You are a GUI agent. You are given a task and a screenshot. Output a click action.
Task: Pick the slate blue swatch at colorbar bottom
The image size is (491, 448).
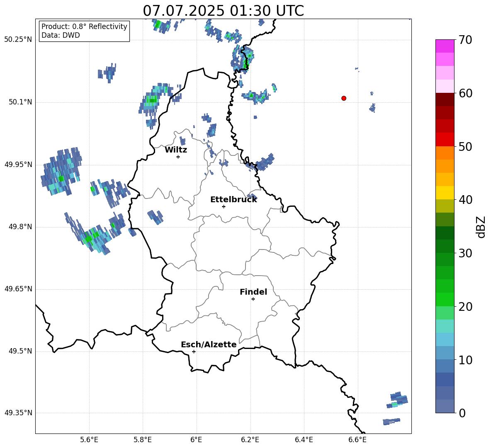pyautogui.click(x=445, y=406)
